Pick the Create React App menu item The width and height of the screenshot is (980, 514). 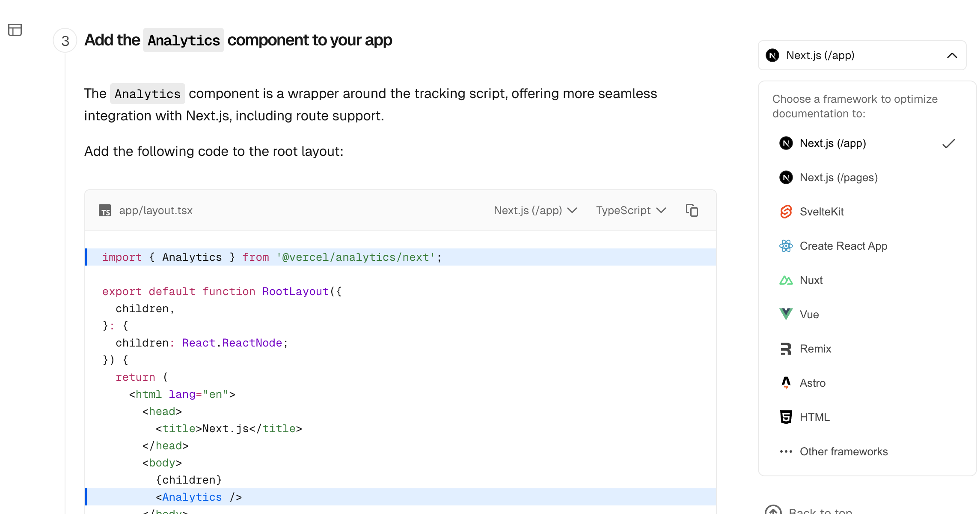843,246
